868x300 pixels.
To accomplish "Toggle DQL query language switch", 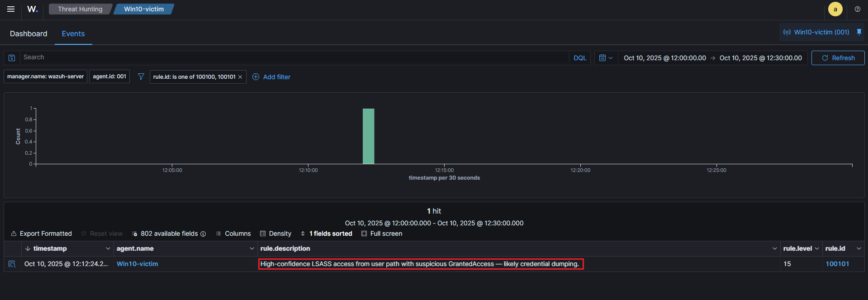I will pyautogui.click(x=579, y=58).
